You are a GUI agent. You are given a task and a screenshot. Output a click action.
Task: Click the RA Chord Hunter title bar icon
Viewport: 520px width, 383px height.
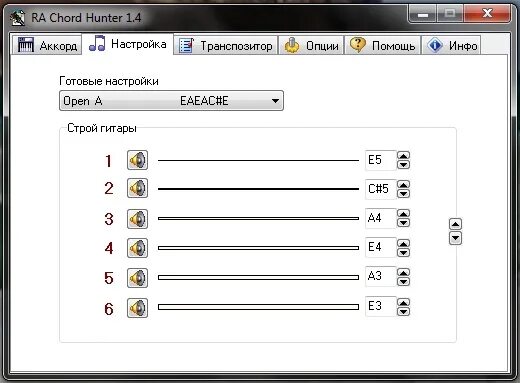pos(18,18)
